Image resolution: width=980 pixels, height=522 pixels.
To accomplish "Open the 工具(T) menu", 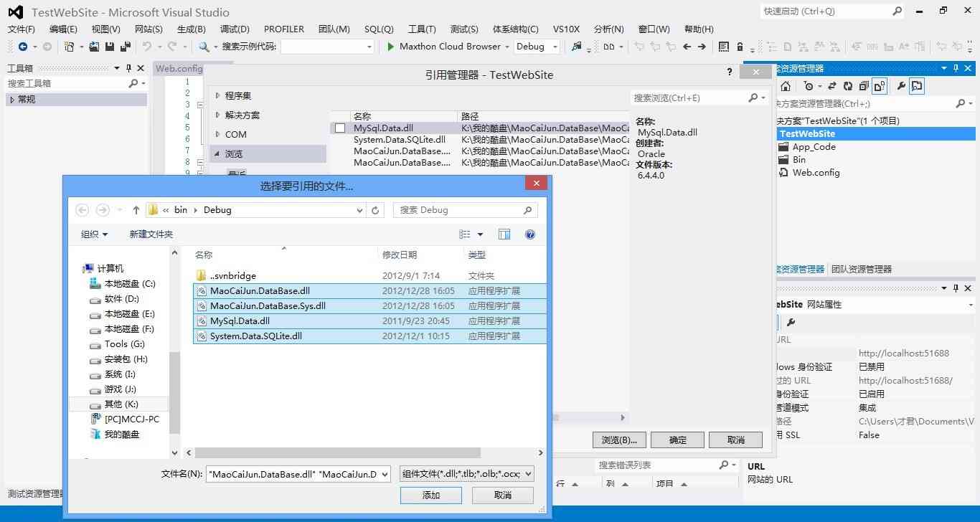I will point(422,29).
